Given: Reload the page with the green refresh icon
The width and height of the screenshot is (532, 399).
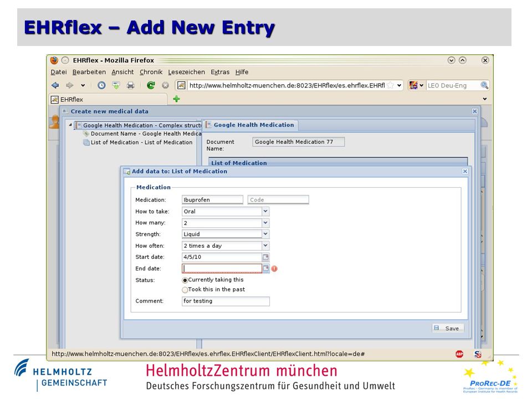Looking at the screenshot, I should pos(151,85).
